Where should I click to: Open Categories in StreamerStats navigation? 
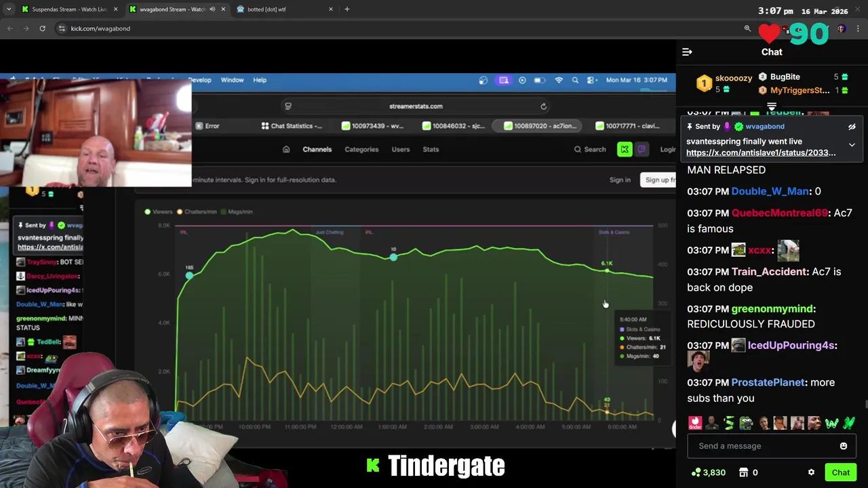pyautogui.click(x=361, y=150)
